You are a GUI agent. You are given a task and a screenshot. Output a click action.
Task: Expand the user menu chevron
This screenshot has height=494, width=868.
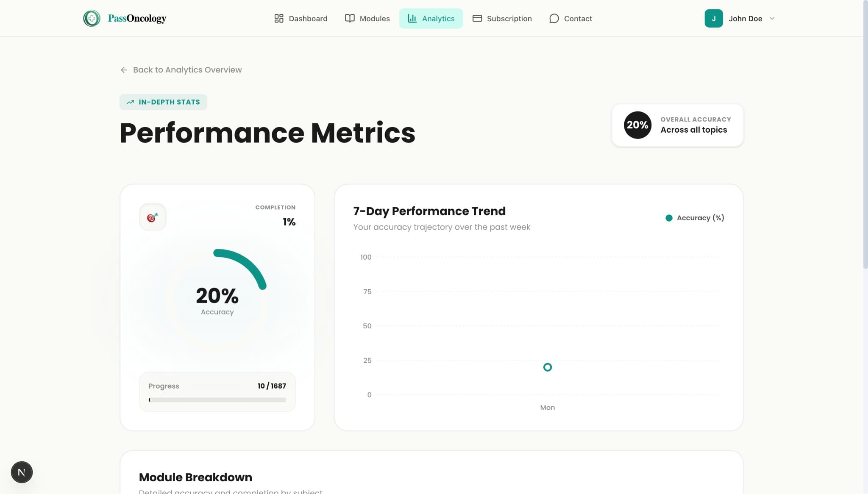[772, 18]
